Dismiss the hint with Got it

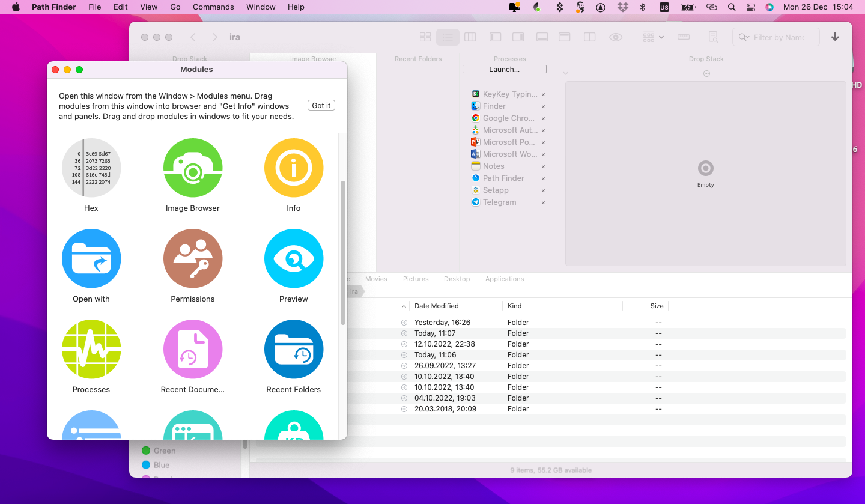[x=321, y=105]
